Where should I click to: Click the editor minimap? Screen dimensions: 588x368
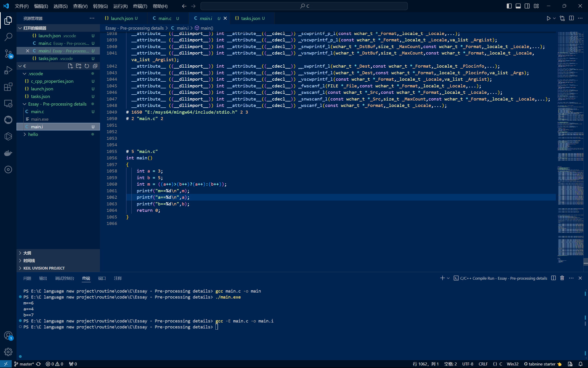pyautogui.click(x=570, y=147)
